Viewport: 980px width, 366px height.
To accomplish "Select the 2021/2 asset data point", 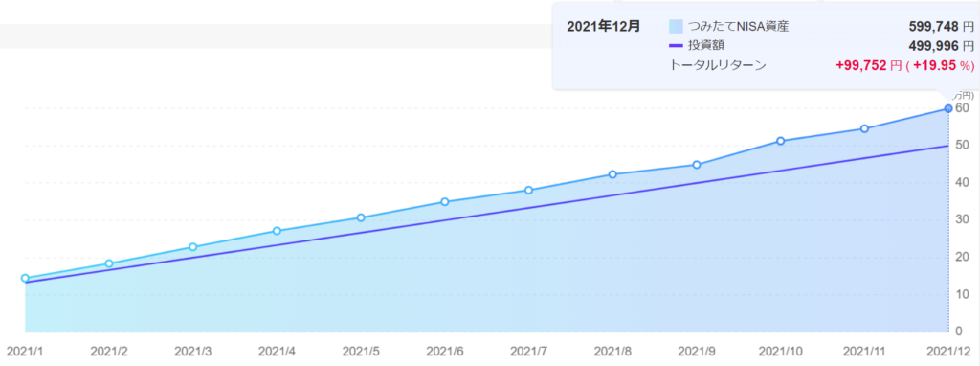I will coord(109,264).
